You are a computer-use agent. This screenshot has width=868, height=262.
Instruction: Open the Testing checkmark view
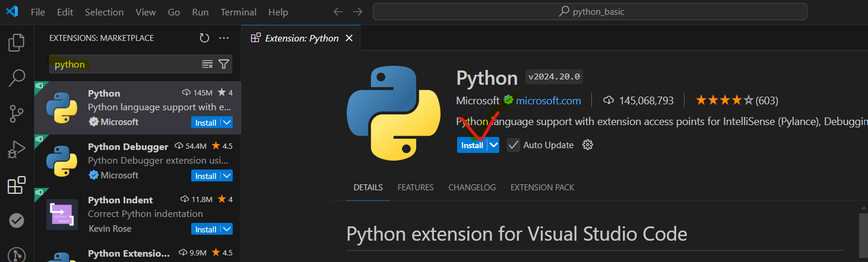(x=17, y=221)
